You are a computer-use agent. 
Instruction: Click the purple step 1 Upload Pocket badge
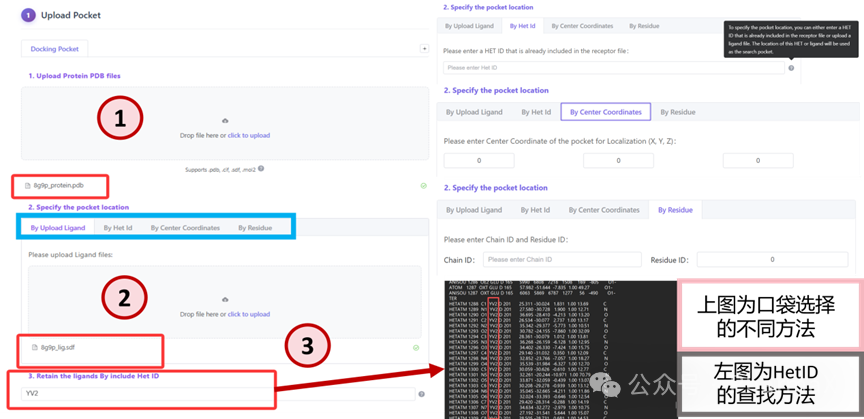coord(28,15)
